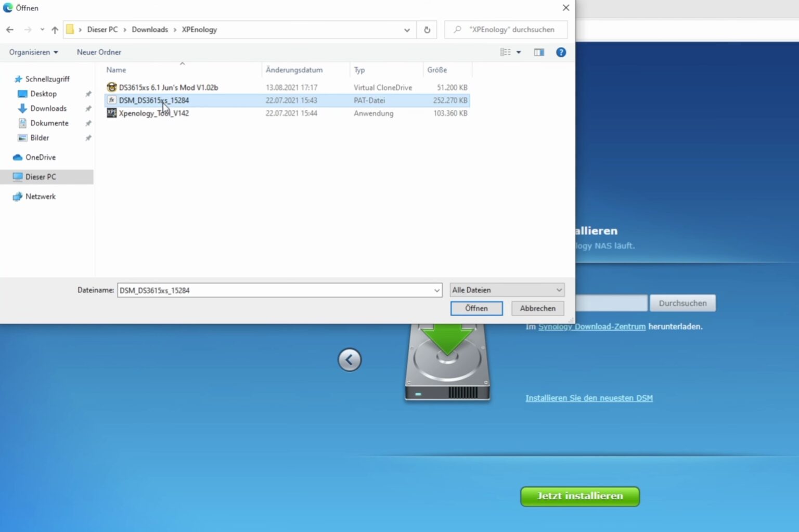
Task: Open the change-view dropdown arrow
Action: click(518, 52)
